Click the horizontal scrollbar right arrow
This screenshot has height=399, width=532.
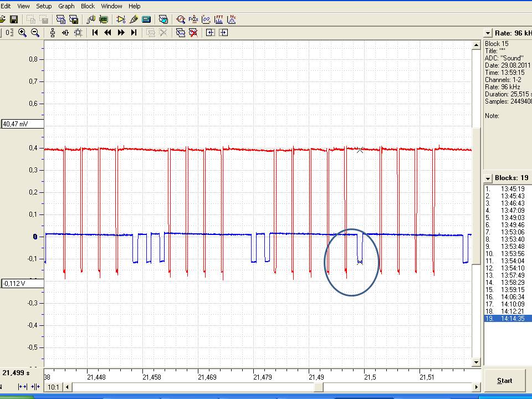(x=477, y=387)
